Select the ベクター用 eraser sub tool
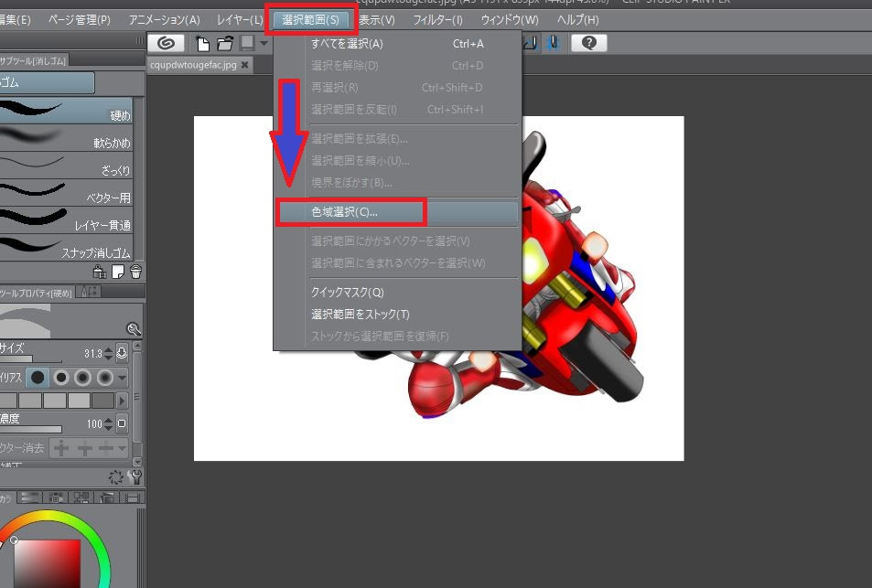This screenshot has height=588, width=872. [x=66, y=192]
